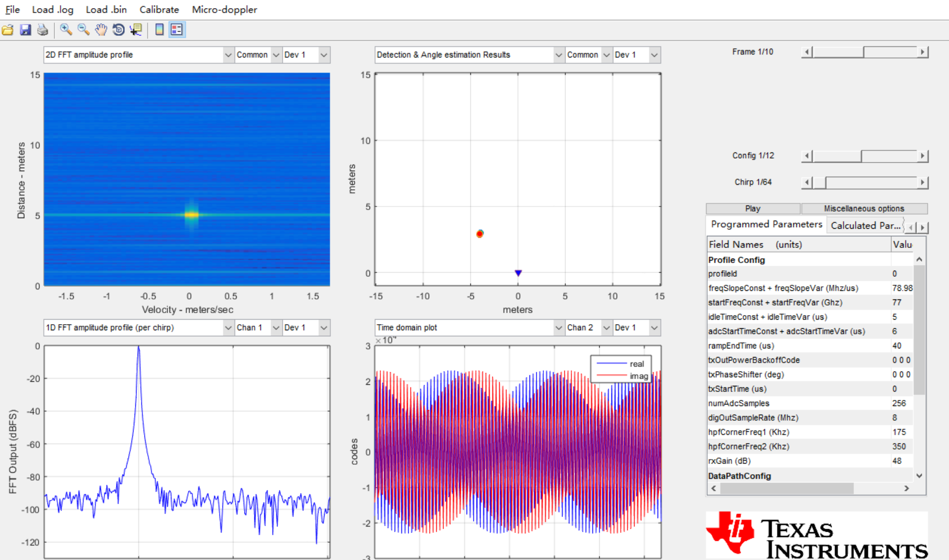Open the 1D FFT amplitude profile (per chirp) dropdown
The height and width of the screenshot is (560, 949).
138,327
